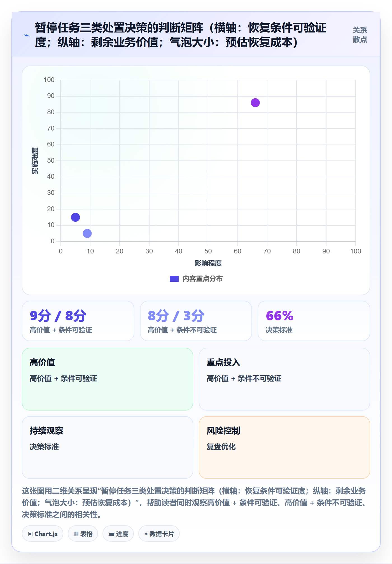Click the 内容重点分布 legend label
The height and width of the screenshot is (564, 392).
pos(202,279)
